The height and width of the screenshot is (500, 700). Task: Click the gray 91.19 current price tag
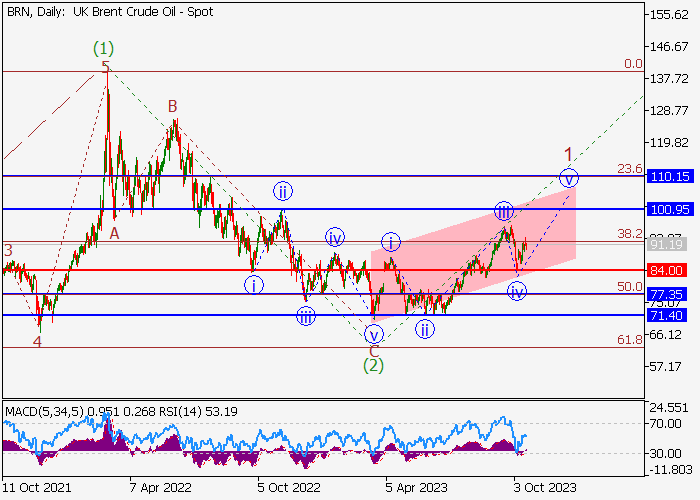point(667,244)
